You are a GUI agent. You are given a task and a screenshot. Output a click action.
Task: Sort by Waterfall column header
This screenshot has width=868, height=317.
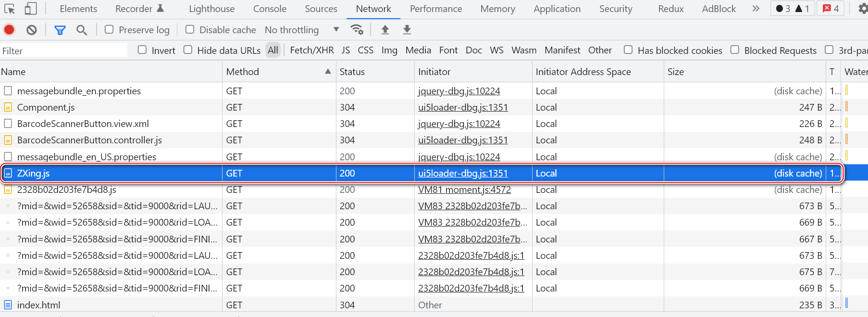click(x=855, y=72)
